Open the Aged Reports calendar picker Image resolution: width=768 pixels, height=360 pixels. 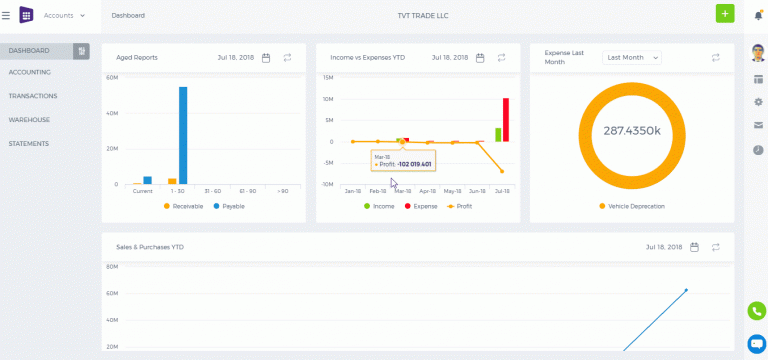coord(266,58)
